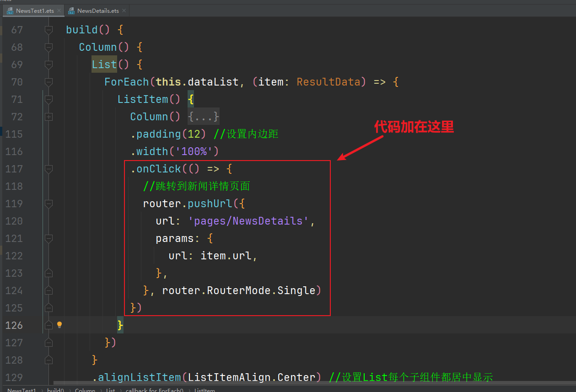Click the Column breadcrumb at the bottom

point(85,390)
